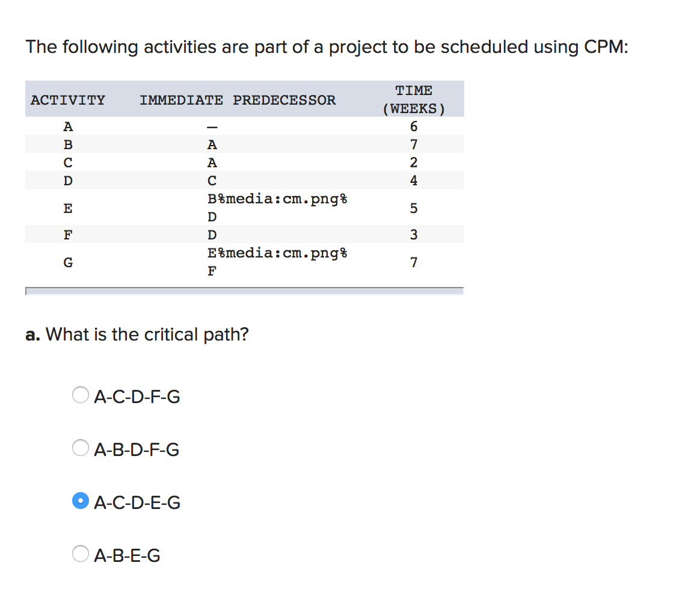Screen dimensions: 700x592
Task: Click the selected A-C-D-E-G radio button
Action: click(81, 501)
